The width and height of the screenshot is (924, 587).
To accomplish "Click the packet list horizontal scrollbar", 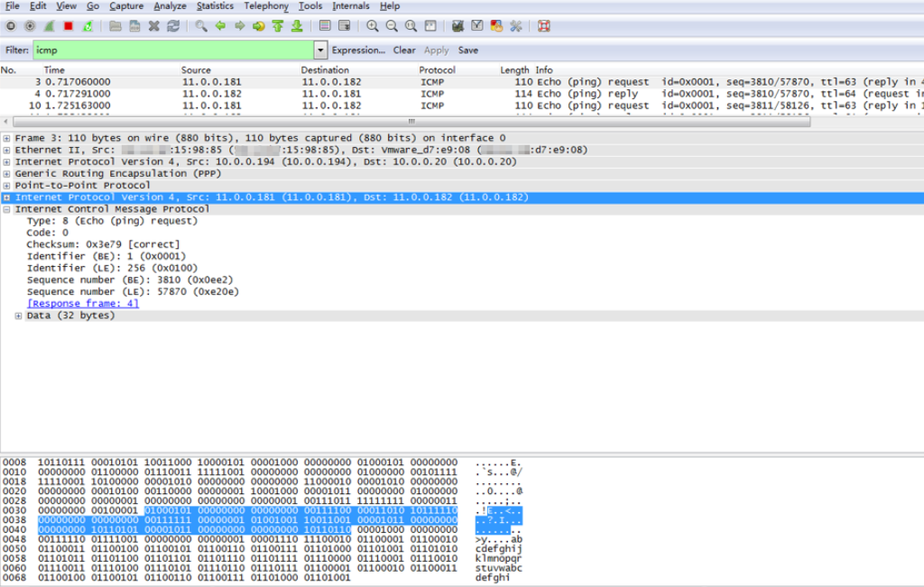I will [x=411, y=122].
